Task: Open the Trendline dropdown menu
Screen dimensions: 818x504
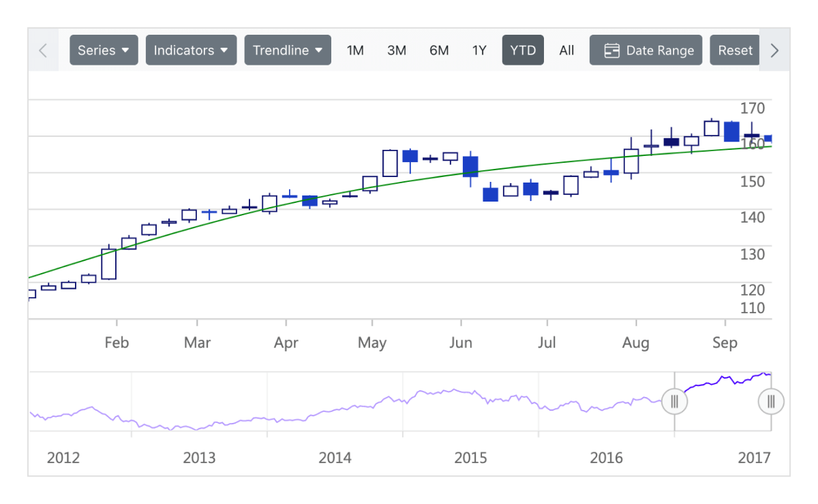Action: [x=287, y=50]
